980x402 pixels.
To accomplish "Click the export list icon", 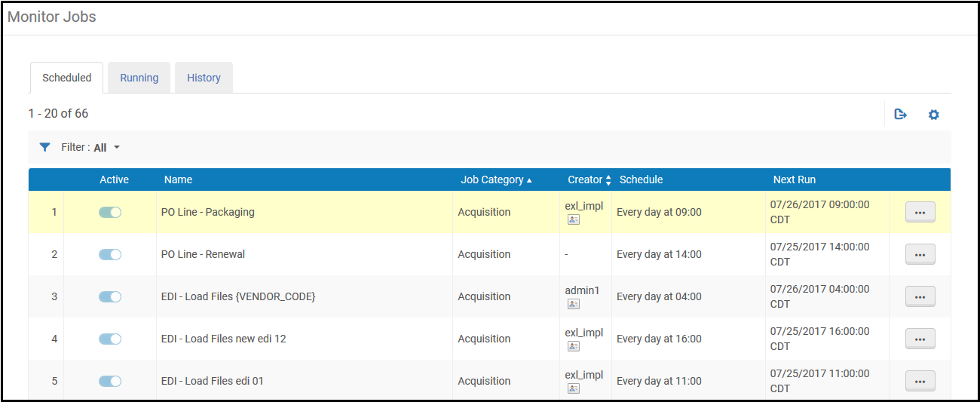I will [x=900, y=115].
